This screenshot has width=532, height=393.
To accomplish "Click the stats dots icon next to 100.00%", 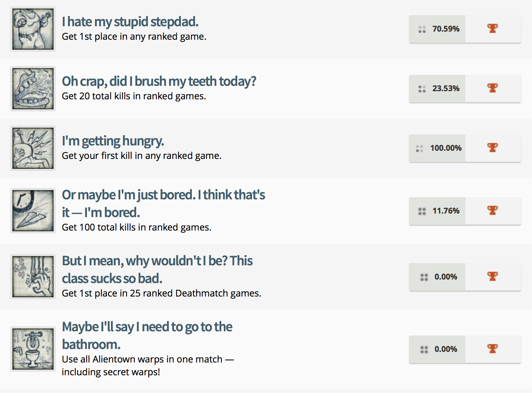I will pos(421,148).
